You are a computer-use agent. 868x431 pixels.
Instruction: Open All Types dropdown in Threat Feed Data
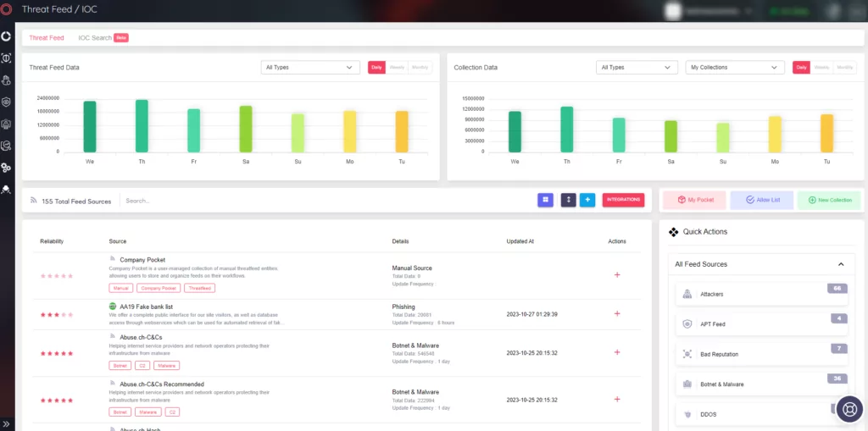310,68
